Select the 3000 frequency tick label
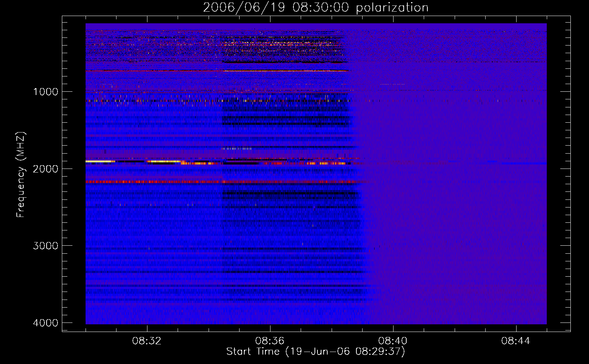The height and width of the screenshot is (364, 589). tap(46, 246)
